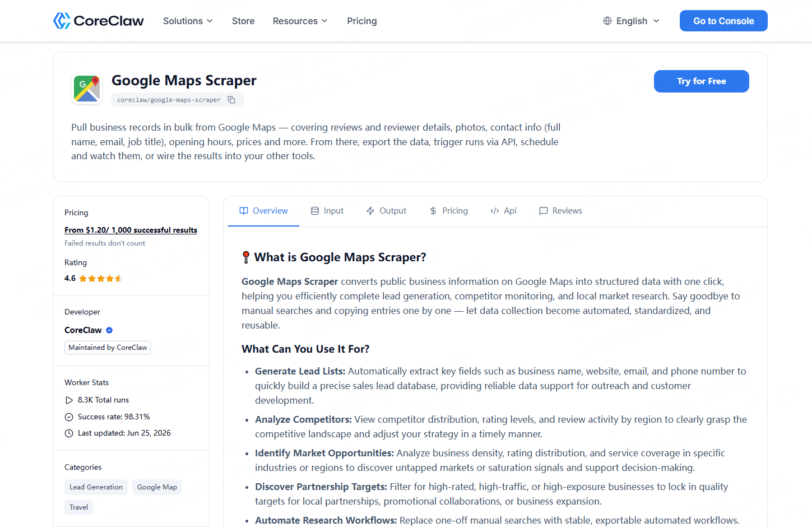The image size is (812, 527).
Task: Switch to the Overview tab
Action: coord(263,211)
